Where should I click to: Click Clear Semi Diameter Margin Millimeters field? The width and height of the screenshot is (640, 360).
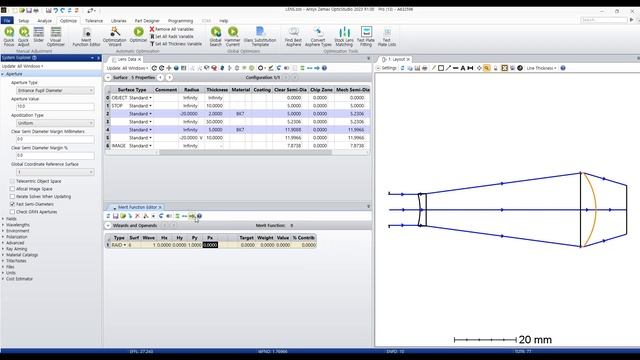tap(55, 139)
